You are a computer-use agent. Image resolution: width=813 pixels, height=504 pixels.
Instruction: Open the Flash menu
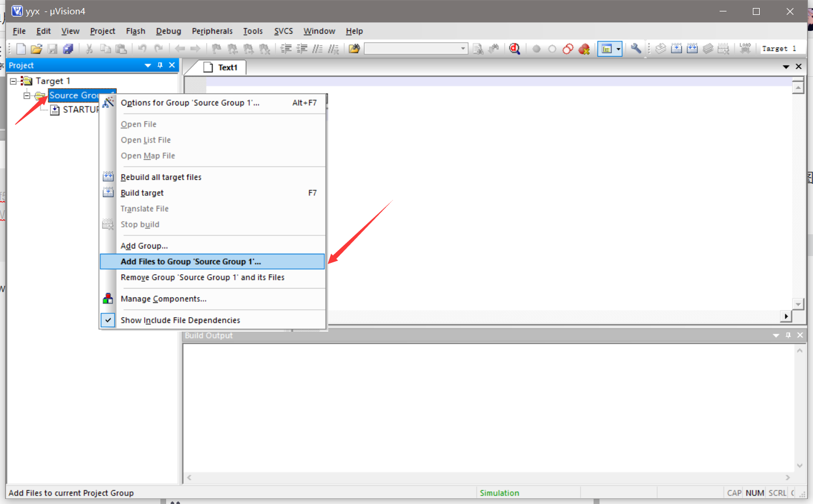(136, 31)
